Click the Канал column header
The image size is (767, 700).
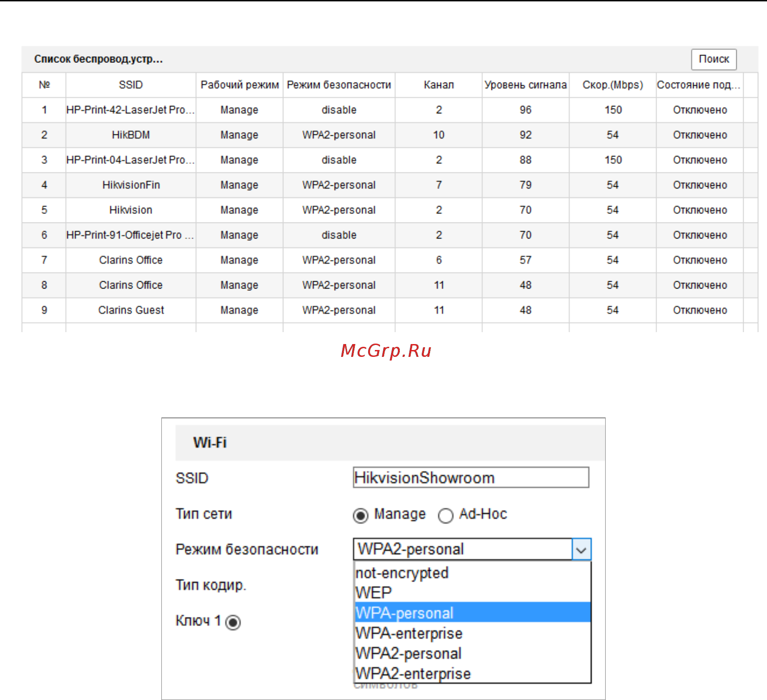click(439, 85)
